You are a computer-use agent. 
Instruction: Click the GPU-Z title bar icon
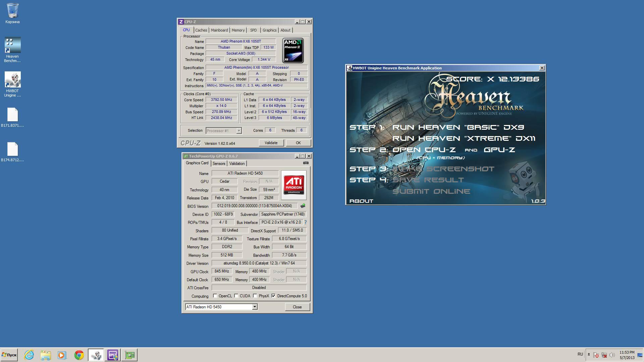tap(186, 156)
